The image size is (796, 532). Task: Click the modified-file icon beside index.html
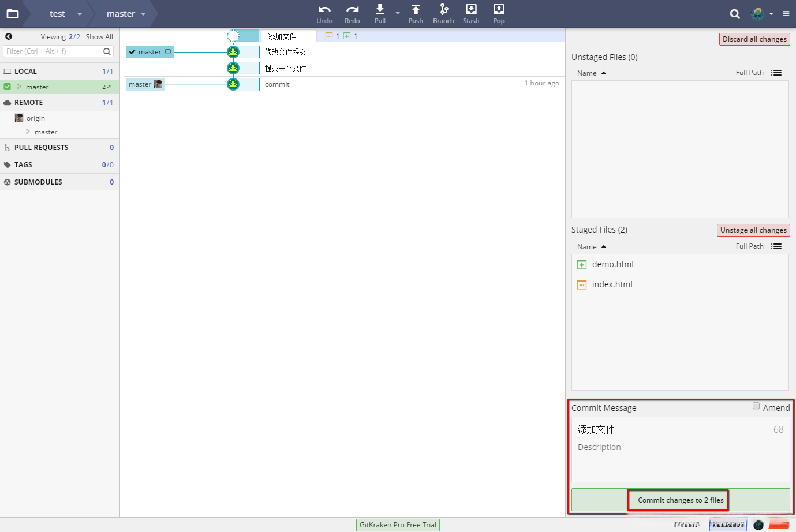pyautogui.click(x=582, y=284)
